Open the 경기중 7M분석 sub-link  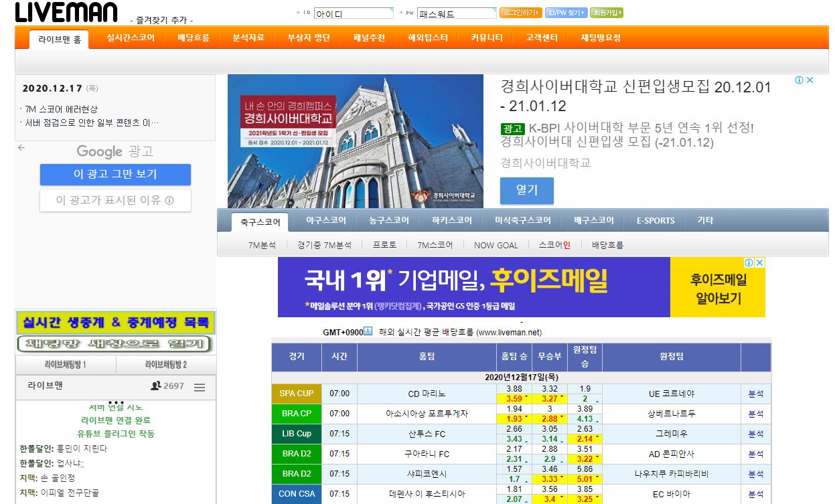coord(324,245)
